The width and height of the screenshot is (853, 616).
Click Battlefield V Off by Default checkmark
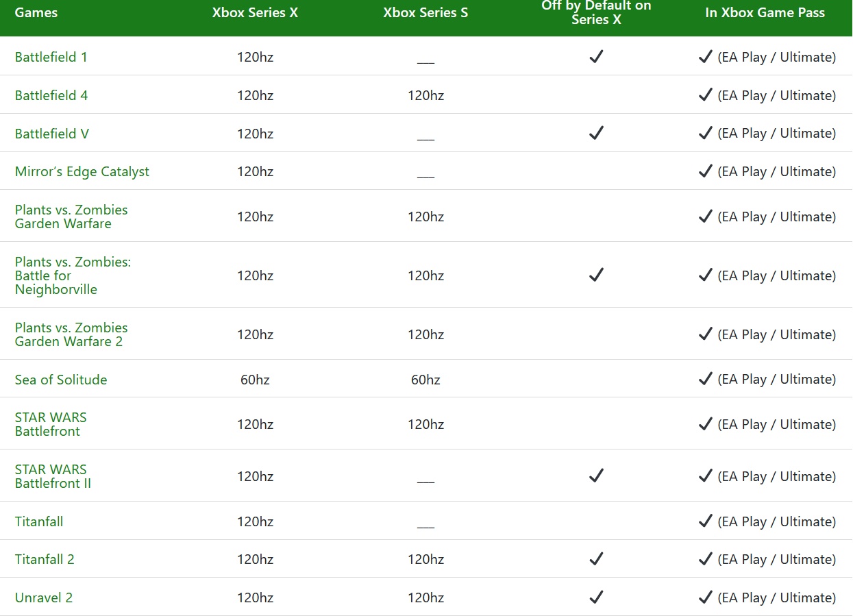pyautogui.click(x=596, y=133)
